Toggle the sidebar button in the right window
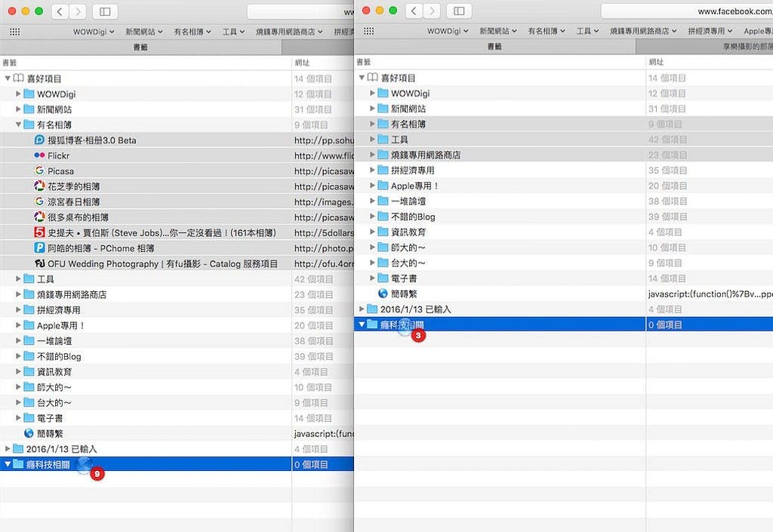773x532 pixels. coord(456,11)
